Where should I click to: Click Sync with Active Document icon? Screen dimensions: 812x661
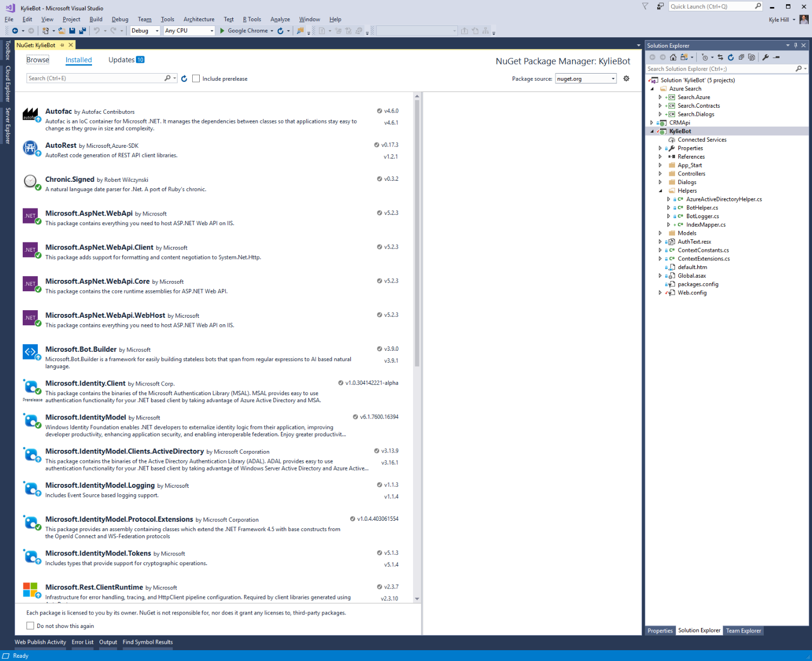pos(720,57)
